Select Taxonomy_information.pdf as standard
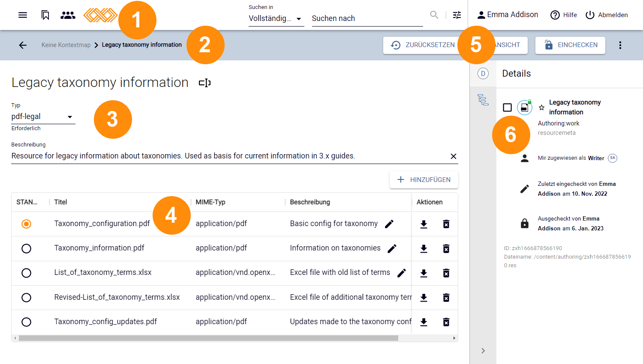Image resolution: width=643 pixels, height=364 pixels. (x=27, y=248)
